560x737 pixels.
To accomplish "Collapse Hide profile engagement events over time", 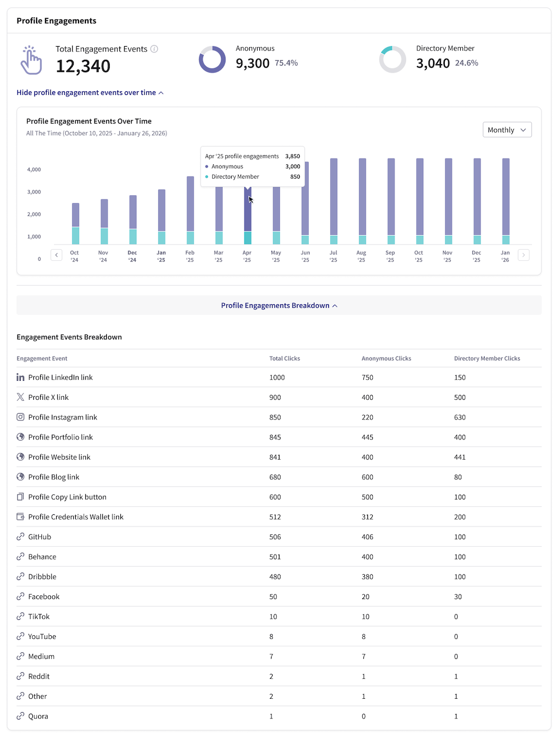I will point(90,93).
